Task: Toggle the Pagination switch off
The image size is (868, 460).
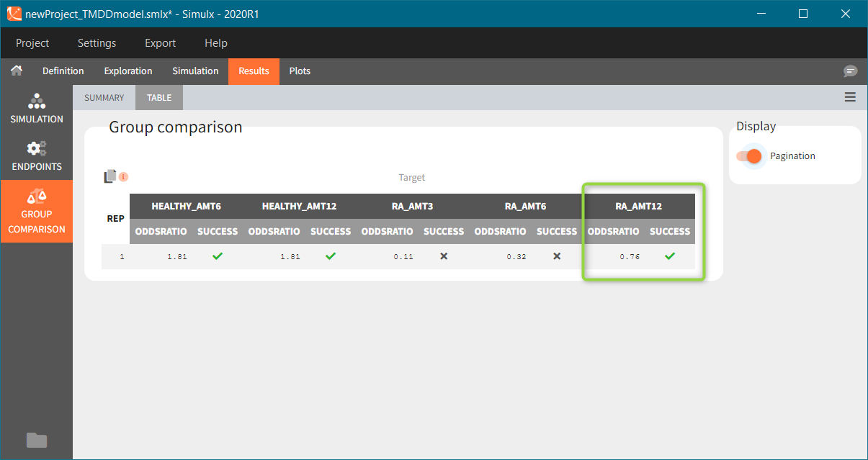Action: [749, 156]
